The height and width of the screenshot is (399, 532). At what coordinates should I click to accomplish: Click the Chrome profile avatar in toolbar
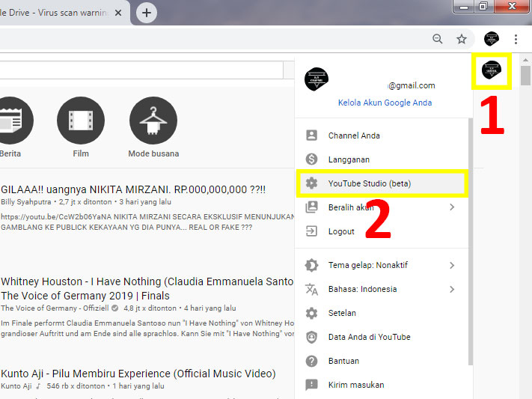point(491,39)
